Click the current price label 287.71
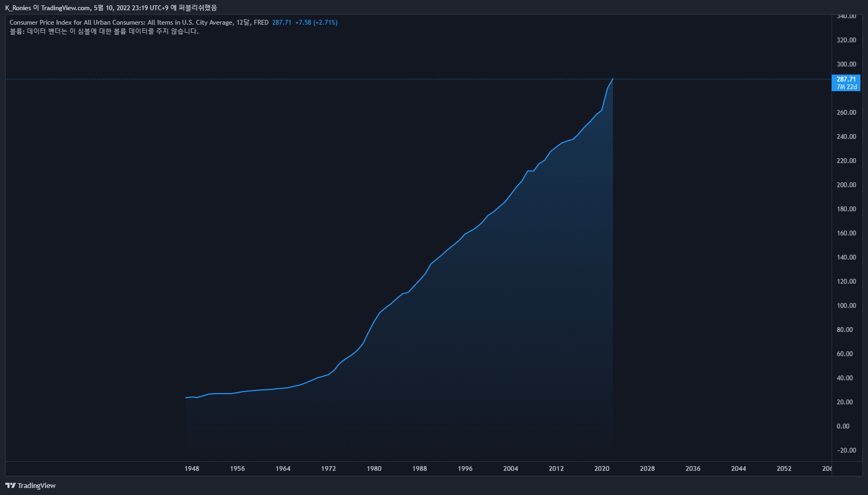868x495 pixels. point(846,79)
